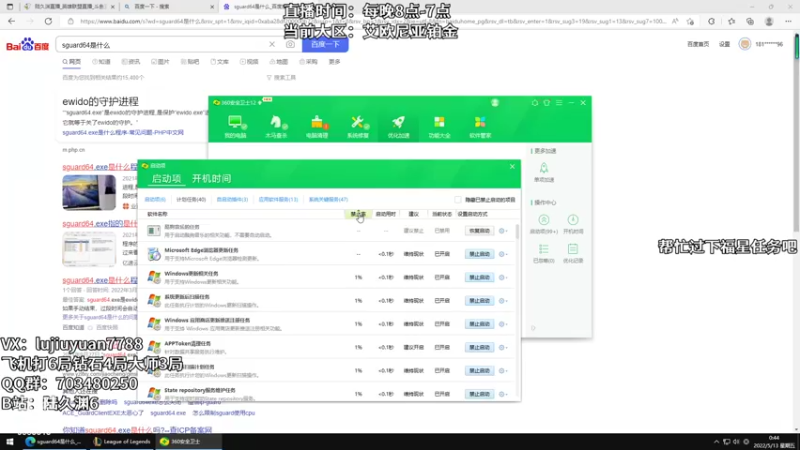This screenshot has width=800, height=450.
Task: Open first Baidu result thumbnail image
Action: point(89,193)
